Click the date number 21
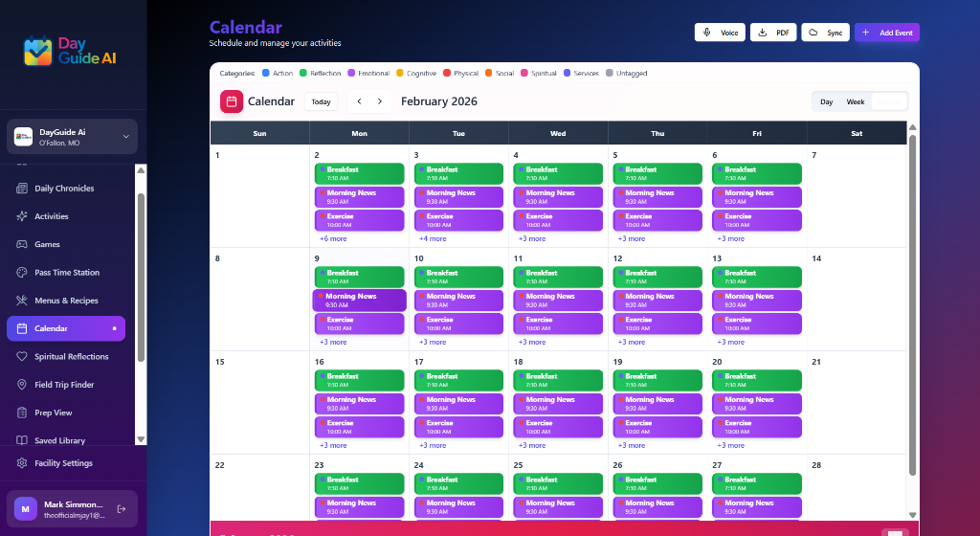The image size is (980, 536). [816, 362]
